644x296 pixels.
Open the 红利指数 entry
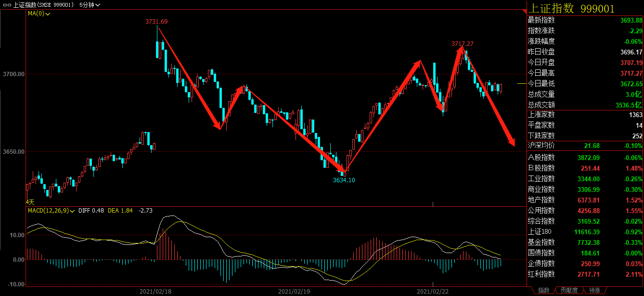coord(585,274)
